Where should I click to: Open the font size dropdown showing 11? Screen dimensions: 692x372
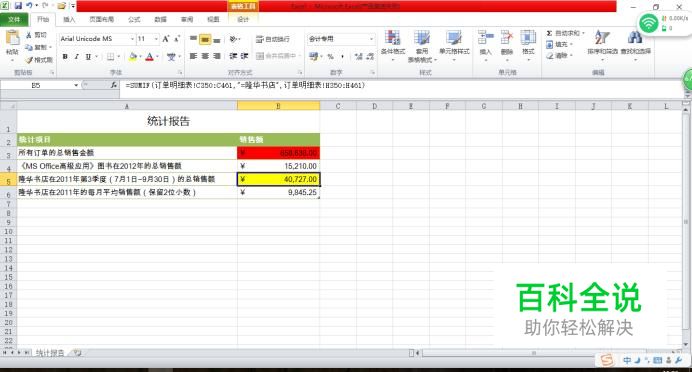point(156,39)
